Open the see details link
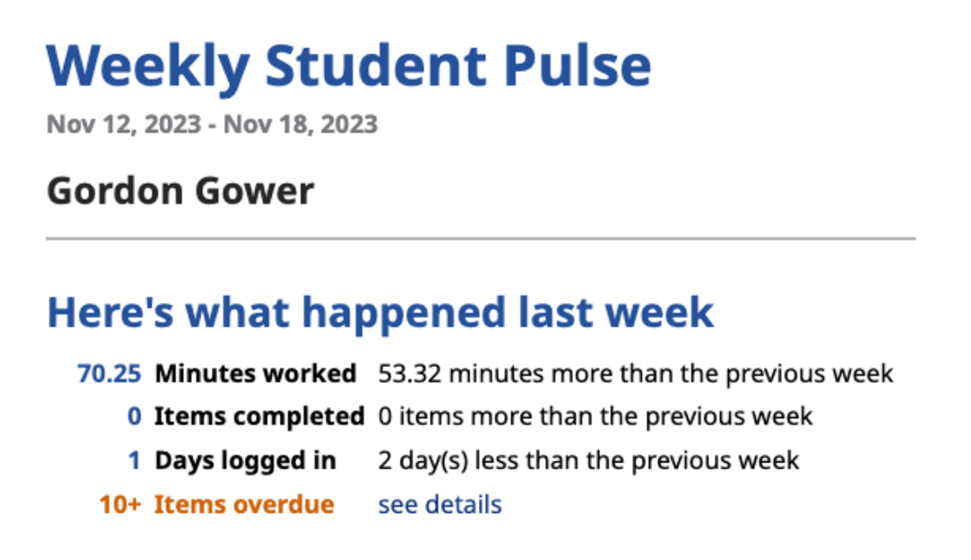 [440, 504]
